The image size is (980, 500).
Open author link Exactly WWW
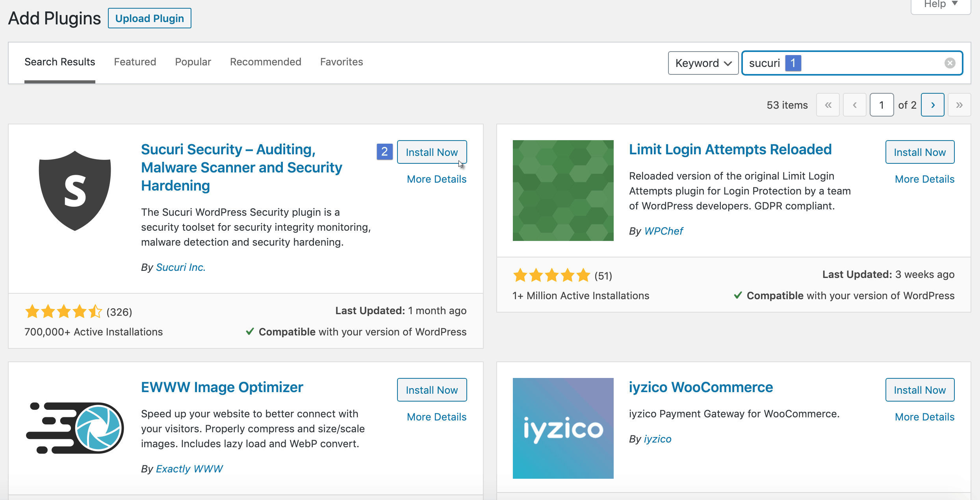pyautogui.click(x=189, y=469)
